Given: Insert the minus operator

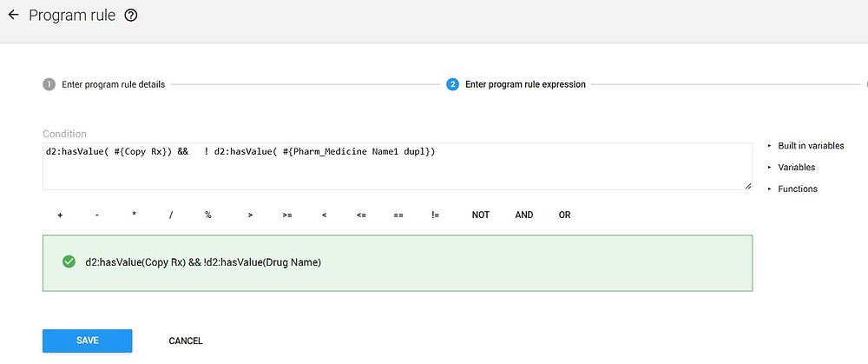Looking at the screenshot, I should (x=96, y=215).
